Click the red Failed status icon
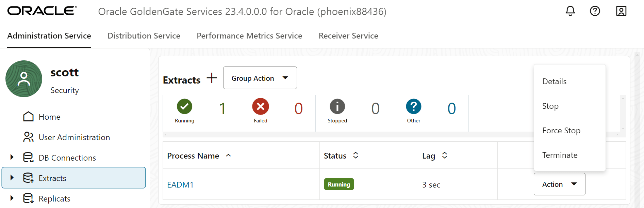Image resolution: width=644 pixels, height=208 pixels. tap(261, 107)
